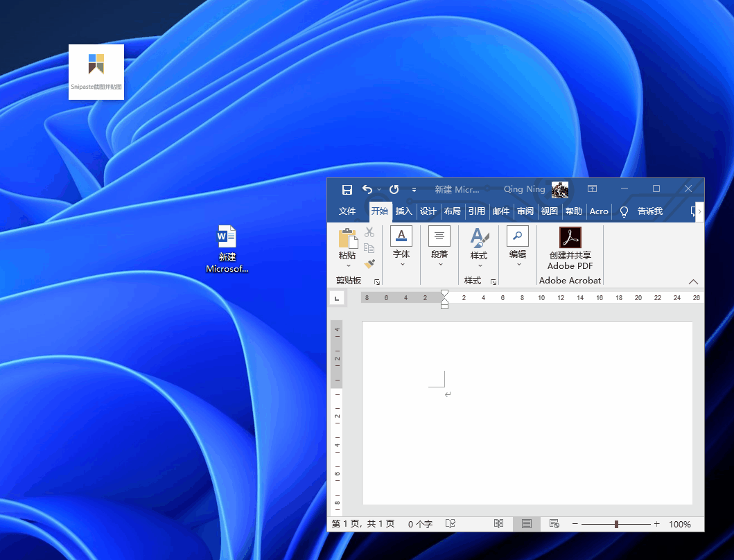Open the 文件 tab
The height and width of the screenshot is (560, 734).
click(x=347, y=211)
